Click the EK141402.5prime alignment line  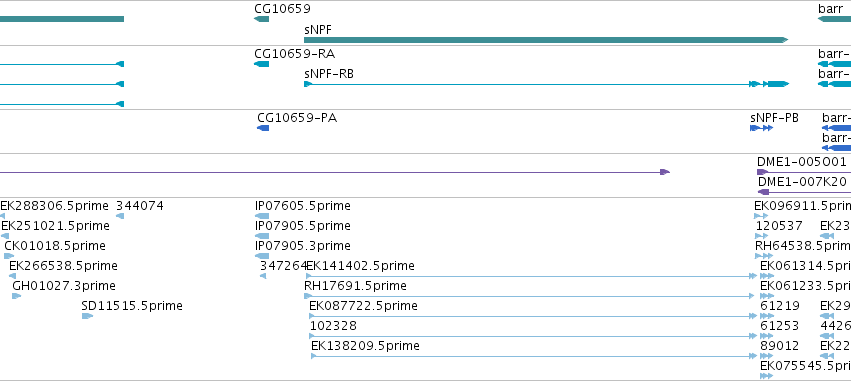[531, 276]
